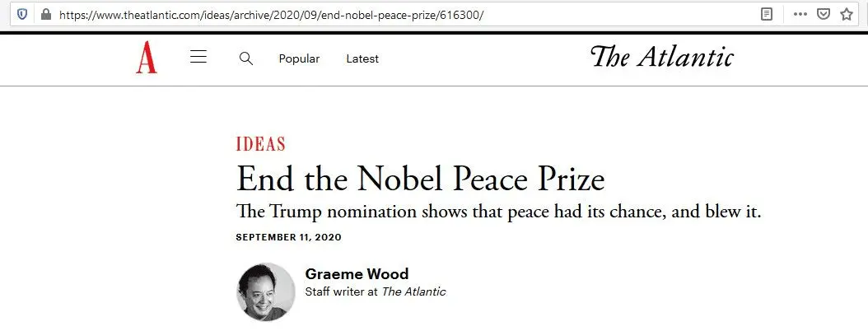
Task: Click the tracking protection shield icon
Action: tap(22, 14)
